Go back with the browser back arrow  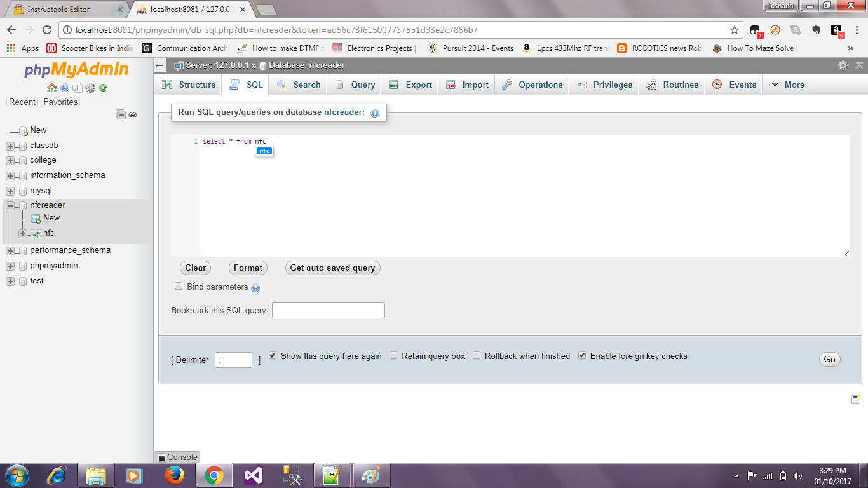point(11,30)
